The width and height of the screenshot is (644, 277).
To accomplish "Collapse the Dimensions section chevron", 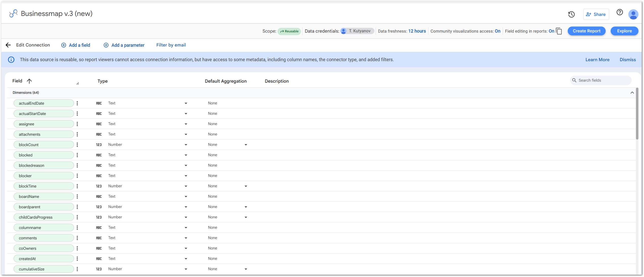I will click(632, 93).
